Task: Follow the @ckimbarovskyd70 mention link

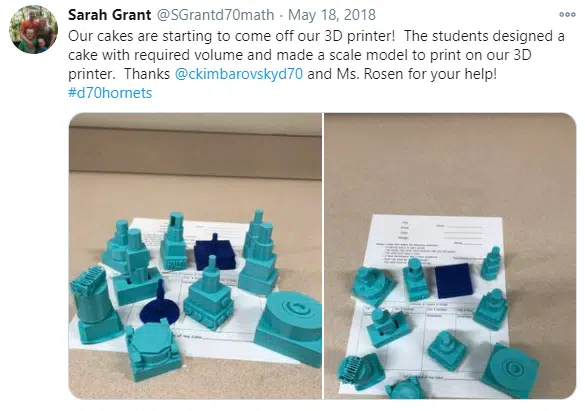Action: click(239, 74)
